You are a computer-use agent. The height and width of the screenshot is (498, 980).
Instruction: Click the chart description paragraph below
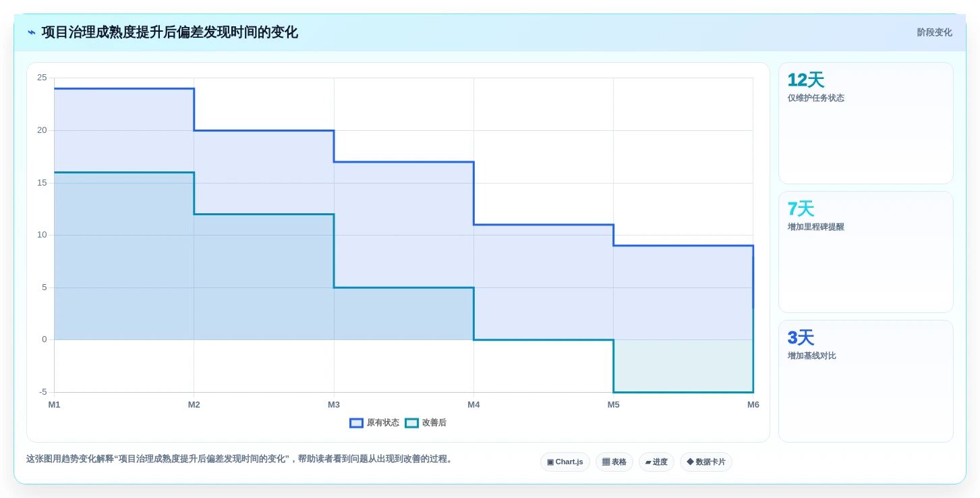point(241,459)
